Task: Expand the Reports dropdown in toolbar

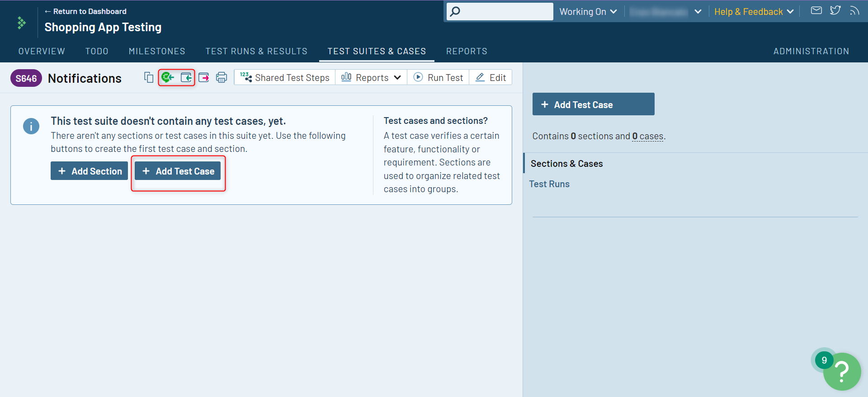Action: (371, 77)
